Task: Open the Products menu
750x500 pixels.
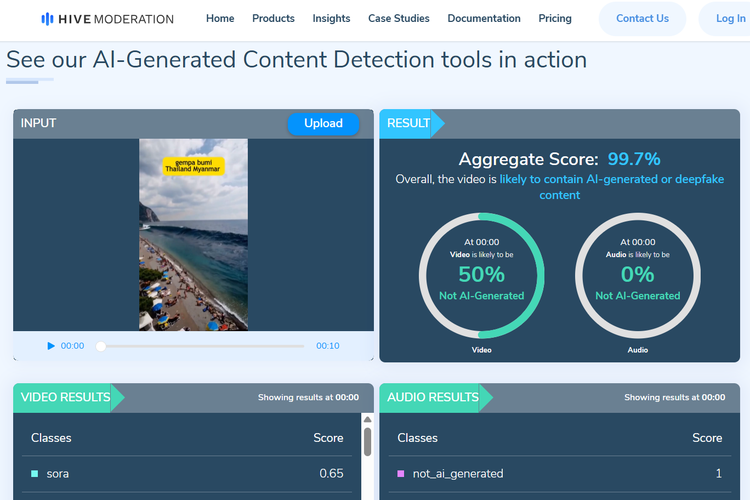Action: point(273,18)
